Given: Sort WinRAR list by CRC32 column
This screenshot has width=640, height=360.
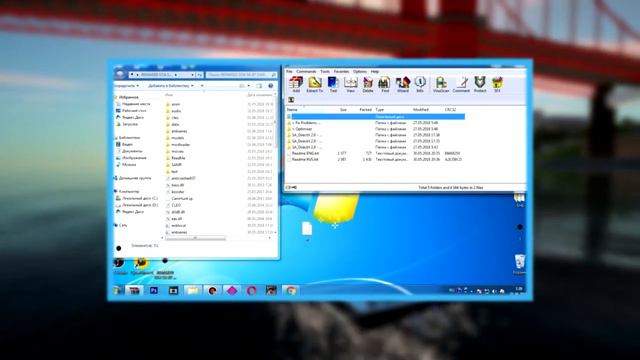Looking at the screenshot, I should [451, 110].
